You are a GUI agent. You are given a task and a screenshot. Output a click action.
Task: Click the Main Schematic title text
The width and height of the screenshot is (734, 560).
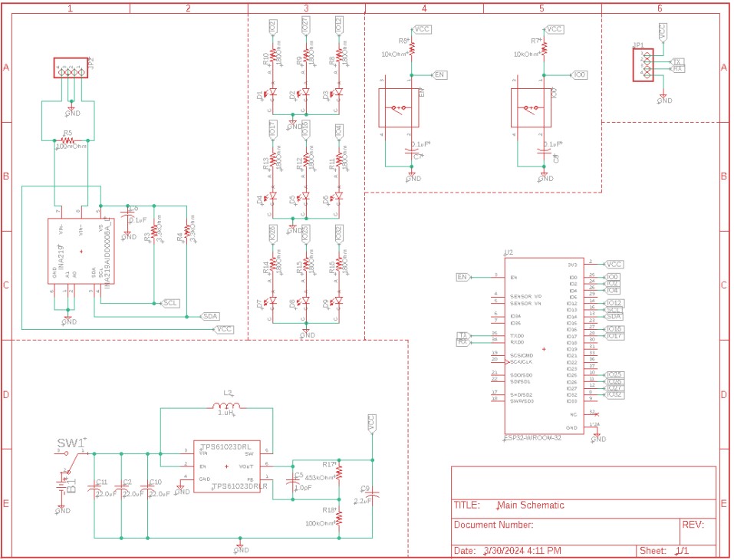click(x=531, y=505)
